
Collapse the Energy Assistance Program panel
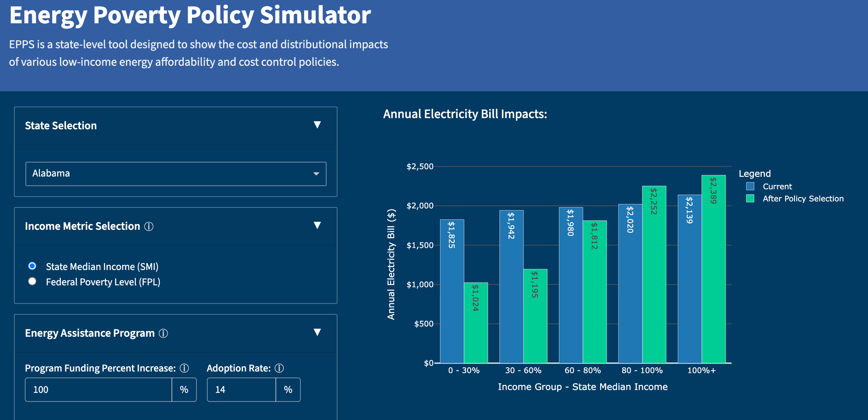(x=317, y=333)
